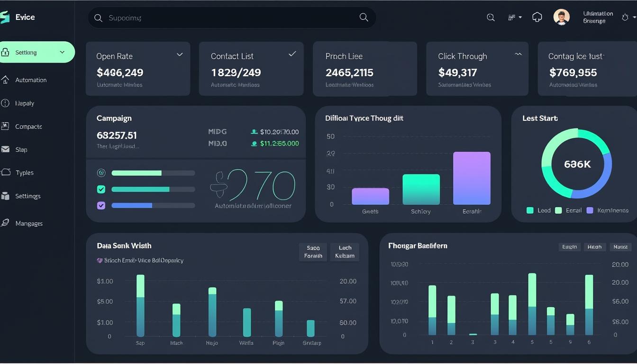The width and height of the screenshot is (637, 364).
Task: Switch to the Naoz tab
Action: point(620,246)
